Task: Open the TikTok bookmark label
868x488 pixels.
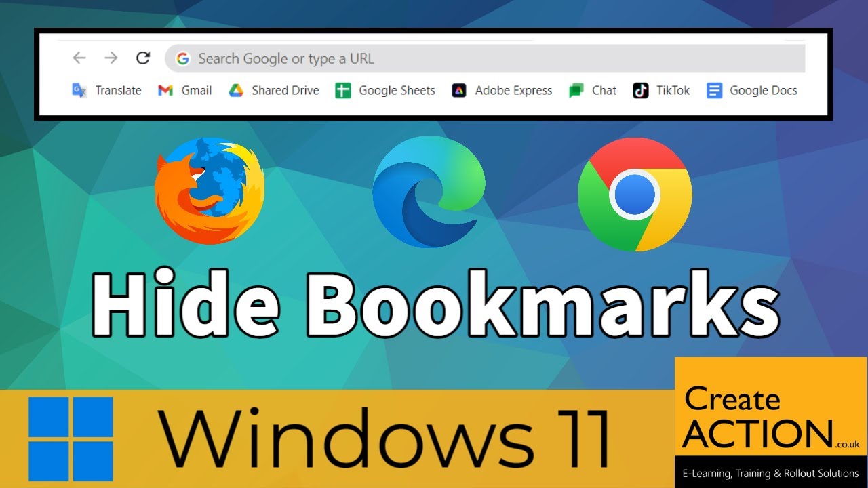Action: [673, 90]
